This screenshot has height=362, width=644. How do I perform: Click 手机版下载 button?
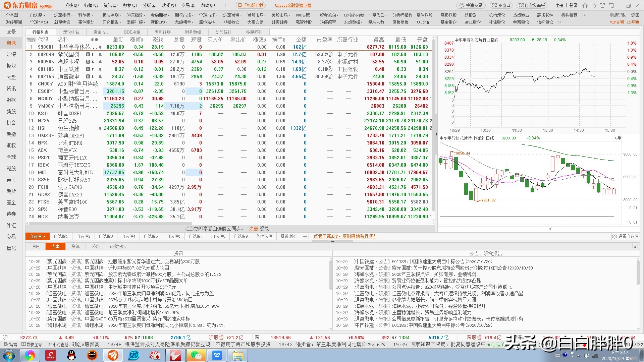(251, 5)
